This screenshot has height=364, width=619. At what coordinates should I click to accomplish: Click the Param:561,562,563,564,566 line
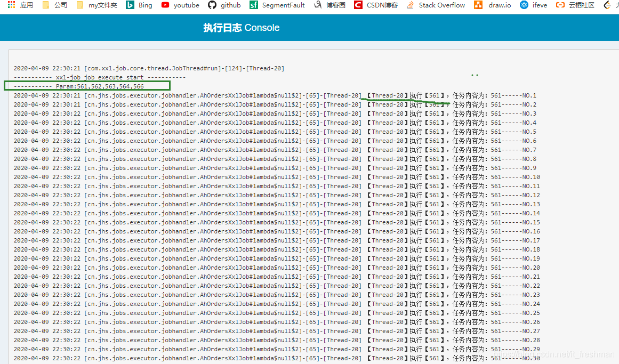(78, 86)
